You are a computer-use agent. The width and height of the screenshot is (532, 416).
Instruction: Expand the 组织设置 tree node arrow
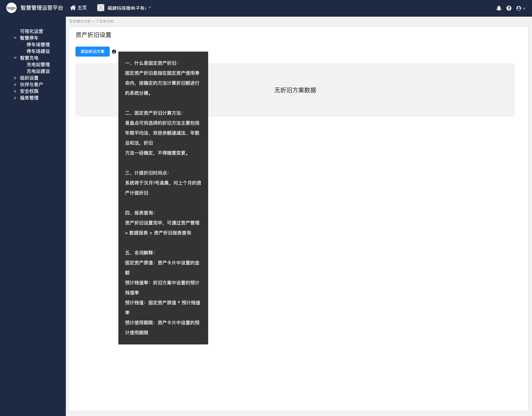click(x=15, y=78)
